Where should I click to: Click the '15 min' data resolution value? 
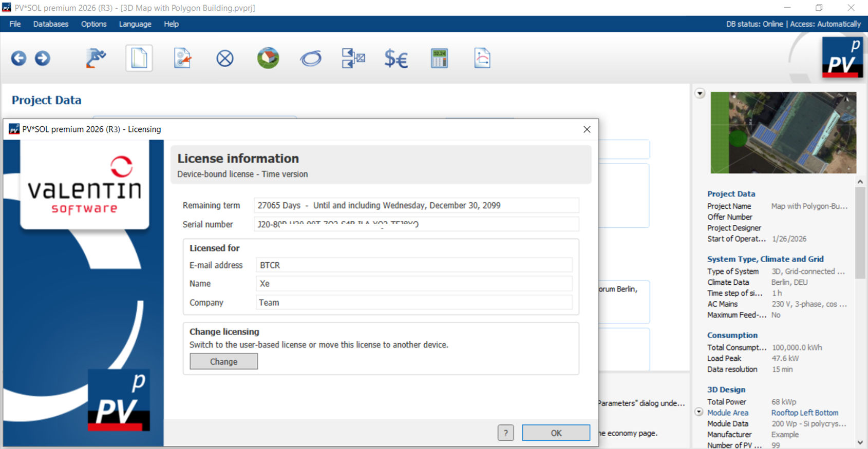point(782,369)
